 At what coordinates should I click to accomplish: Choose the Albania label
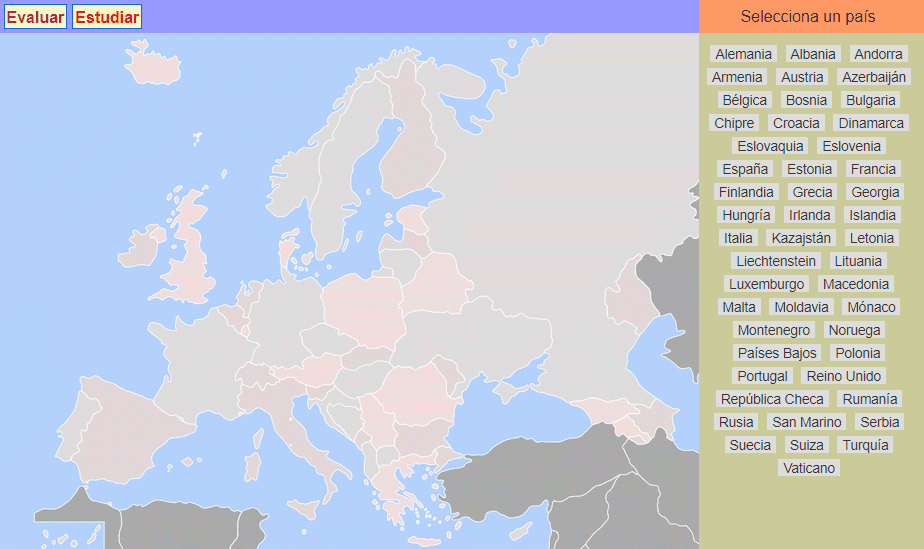tap(813, 54)
